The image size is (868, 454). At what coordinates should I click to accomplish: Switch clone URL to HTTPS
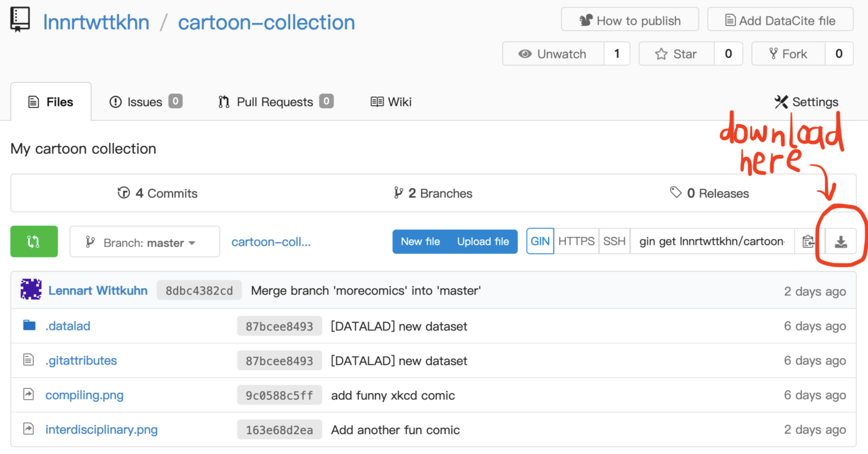[576, 241]
